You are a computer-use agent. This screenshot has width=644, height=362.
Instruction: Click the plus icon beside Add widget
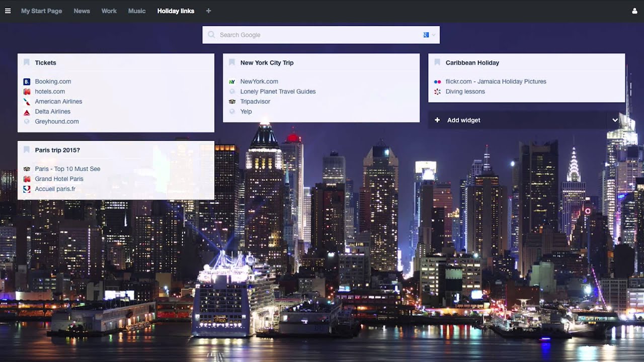[437, 120]
